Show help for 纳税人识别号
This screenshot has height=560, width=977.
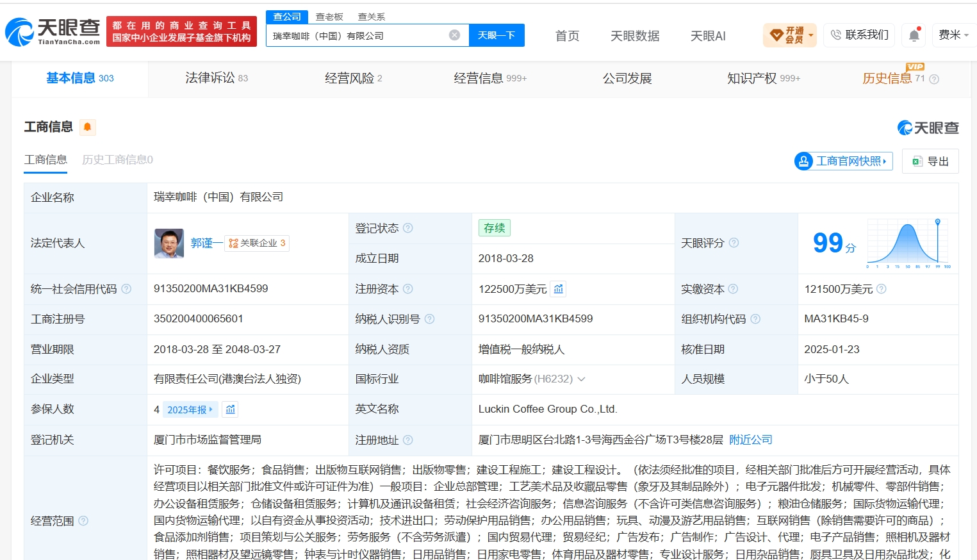[430, 319]
